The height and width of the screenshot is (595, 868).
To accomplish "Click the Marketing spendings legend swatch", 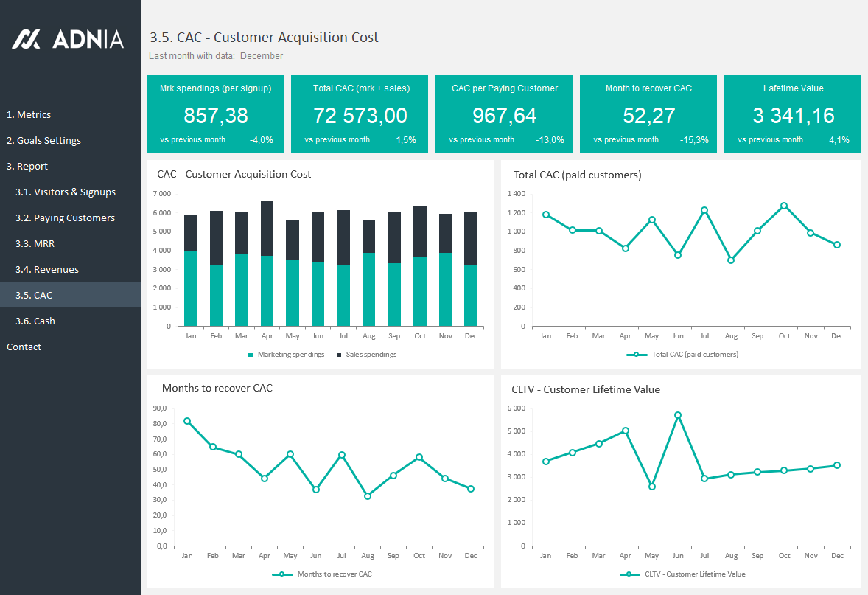I will coord(251,355).
